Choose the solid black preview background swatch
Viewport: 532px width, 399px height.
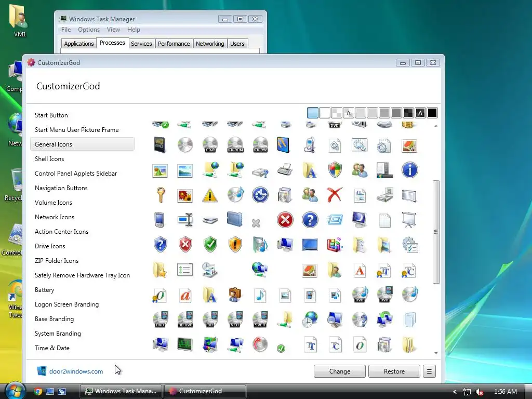432,113
